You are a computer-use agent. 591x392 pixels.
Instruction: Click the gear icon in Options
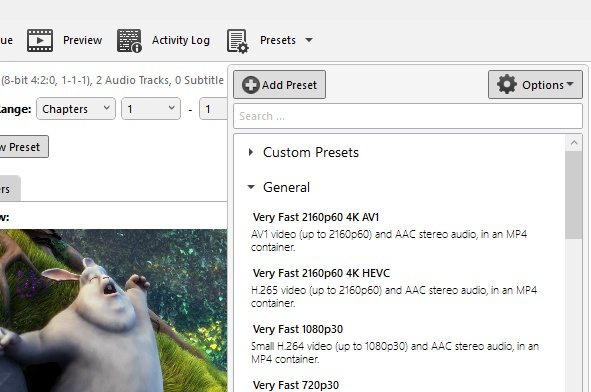[x=507, y=84]
